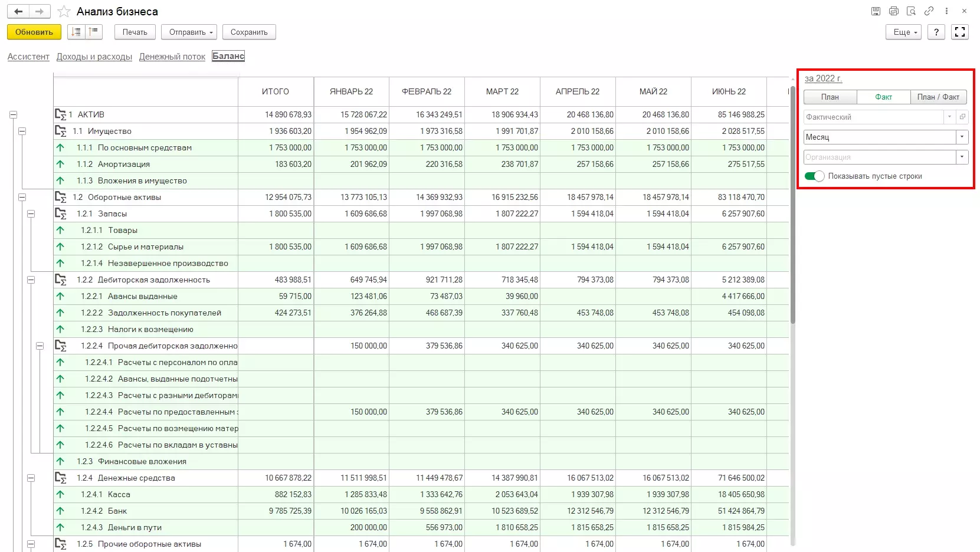Click the printer icon in the title bar
The image size is (980, 552).
(x=893, y=11)
